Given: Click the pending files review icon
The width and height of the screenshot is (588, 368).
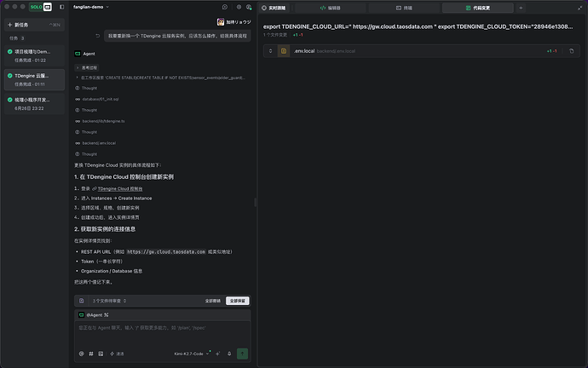Looking at the screenshot, I should (x=81, y=301).
